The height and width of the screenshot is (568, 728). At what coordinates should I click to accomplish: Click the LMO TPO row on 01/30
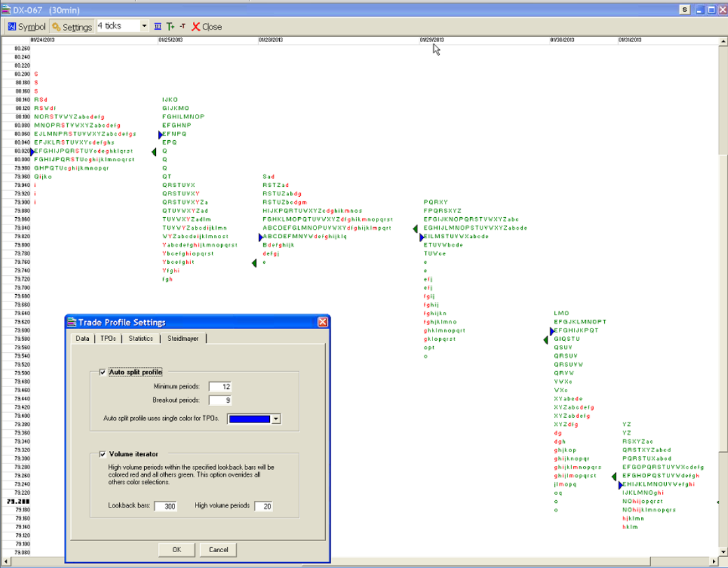coord(561,313)
